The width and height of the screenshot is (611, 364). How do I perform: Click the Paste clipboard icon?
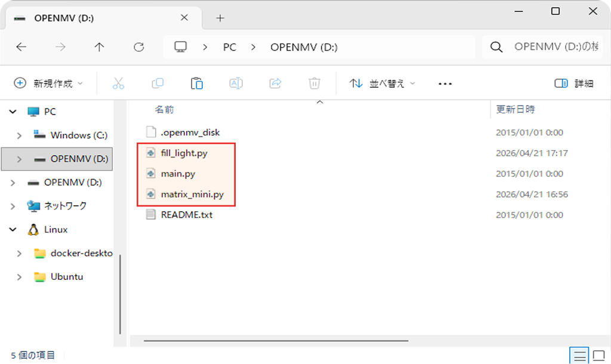(197, 84)
